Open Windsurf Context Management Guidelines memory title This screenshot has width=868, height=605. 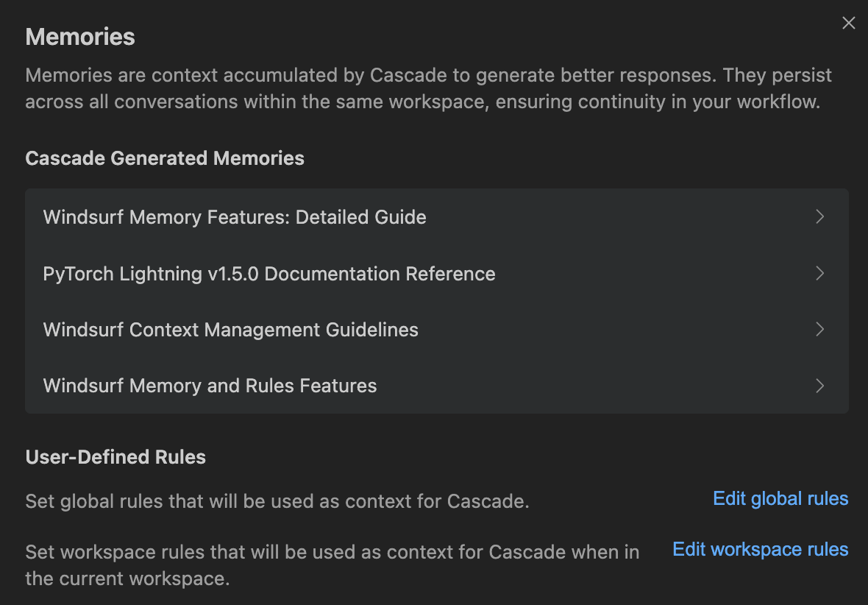click(231, 330)
